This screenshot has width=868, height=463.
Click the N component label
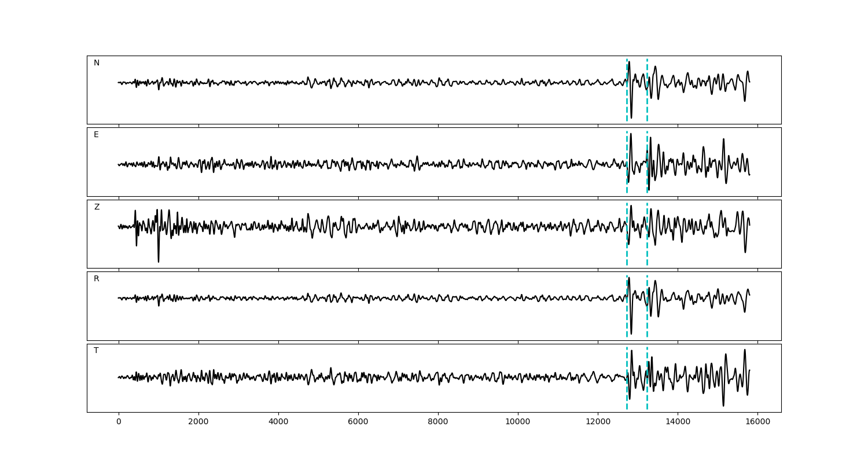pos(97,63)
